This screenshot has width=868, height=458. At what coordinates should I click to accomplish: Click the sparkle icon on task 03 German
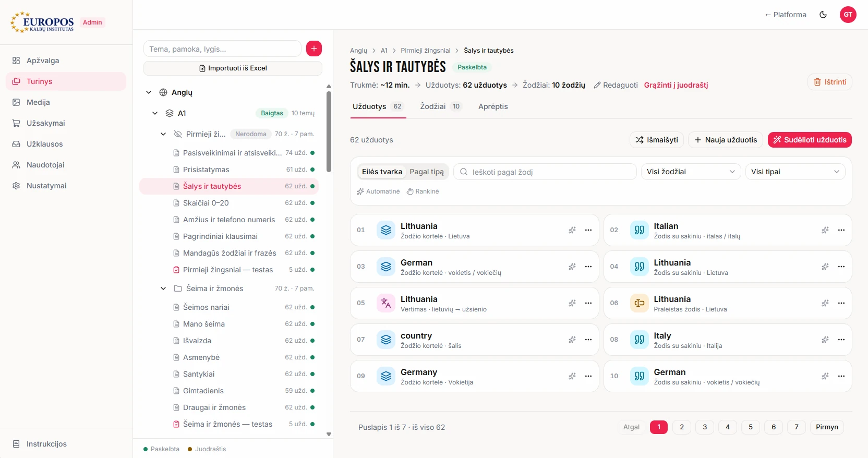(572, 267)
